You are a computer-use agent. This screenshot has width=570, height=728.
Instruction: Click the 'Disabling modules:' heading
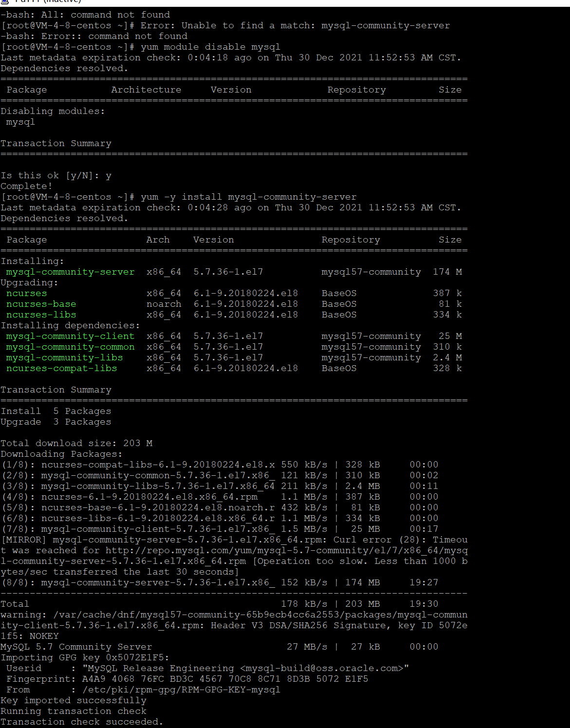pyautogui.click(x=53, y=112)
